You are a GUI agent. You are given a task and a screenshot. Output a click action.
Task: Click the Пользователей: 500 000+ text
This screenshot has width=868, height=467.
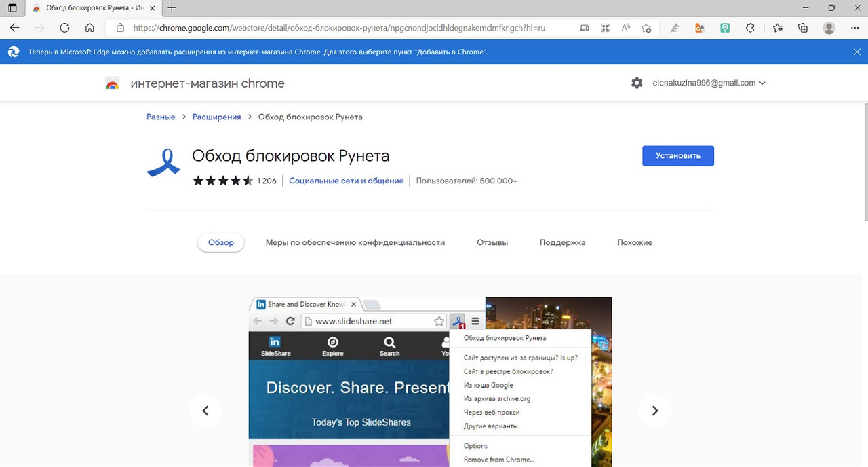coord(467,181)
